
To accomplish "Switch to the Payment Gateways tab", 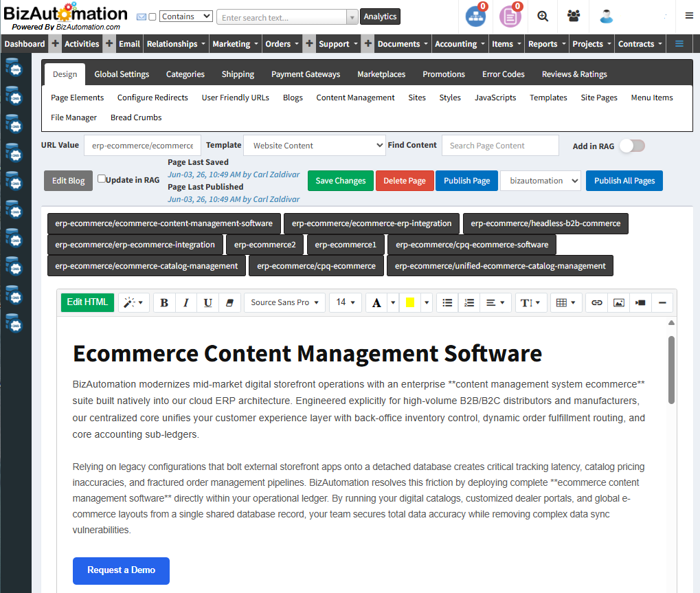I will pyautogui.click(x=306, y=74).
